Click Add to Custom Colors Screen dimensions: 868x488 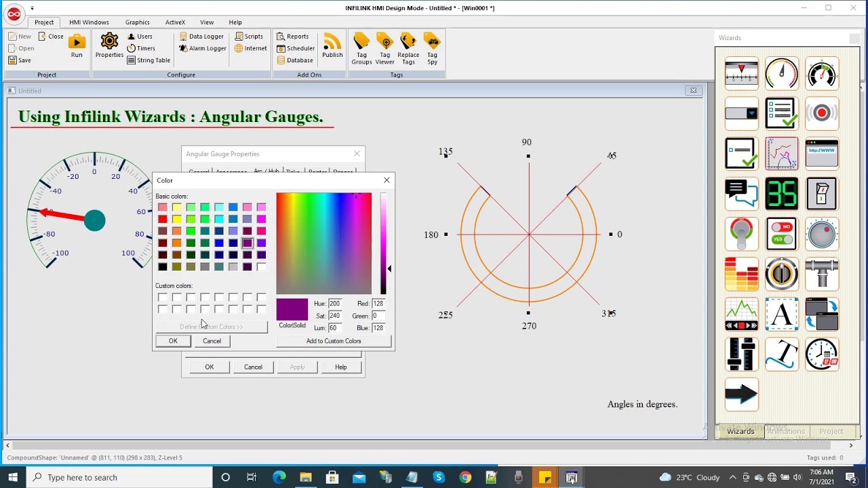334,341
